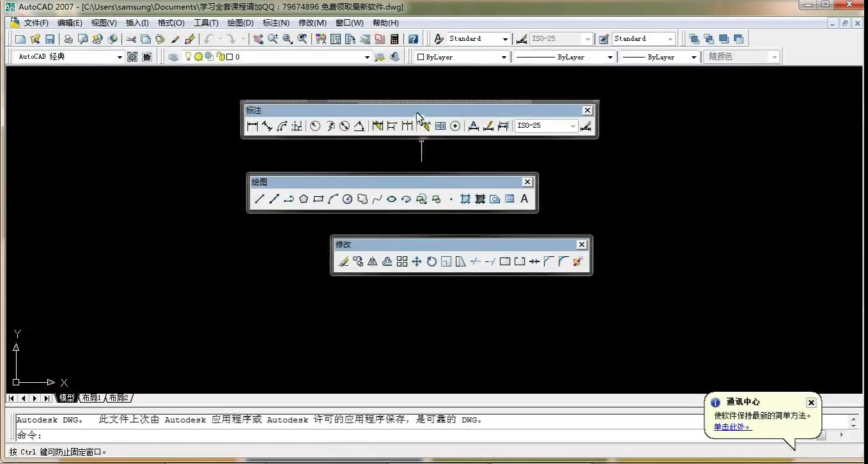Viewport: 868px width, 464px height.
Task: Close the 修改 toolbar palette
Action: click(x=581, y=244)
